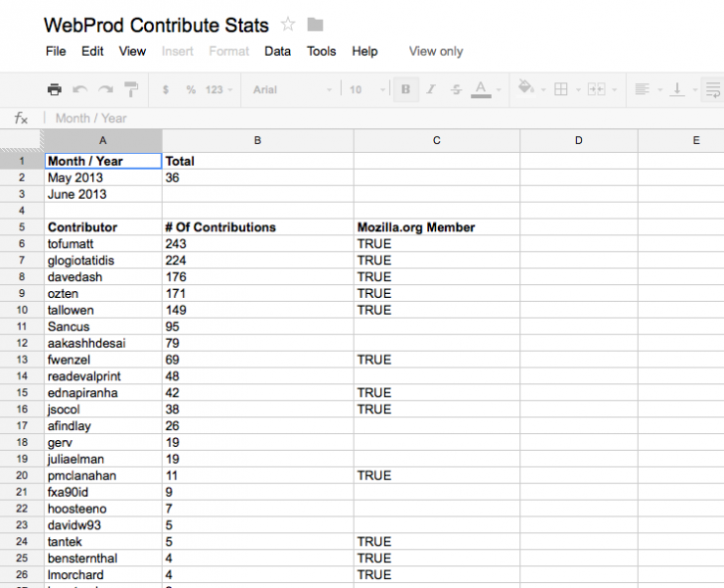Select row 5 header
Image resolution: width=724 pixels, height=588 pixels.
click(22, 227)
